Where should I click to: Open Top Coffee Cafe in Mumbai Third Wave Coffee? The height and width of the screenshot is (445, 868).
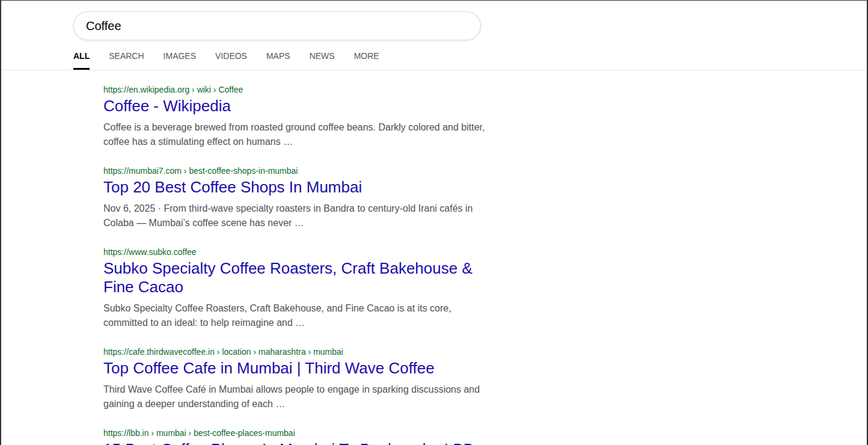click(269, 368)
